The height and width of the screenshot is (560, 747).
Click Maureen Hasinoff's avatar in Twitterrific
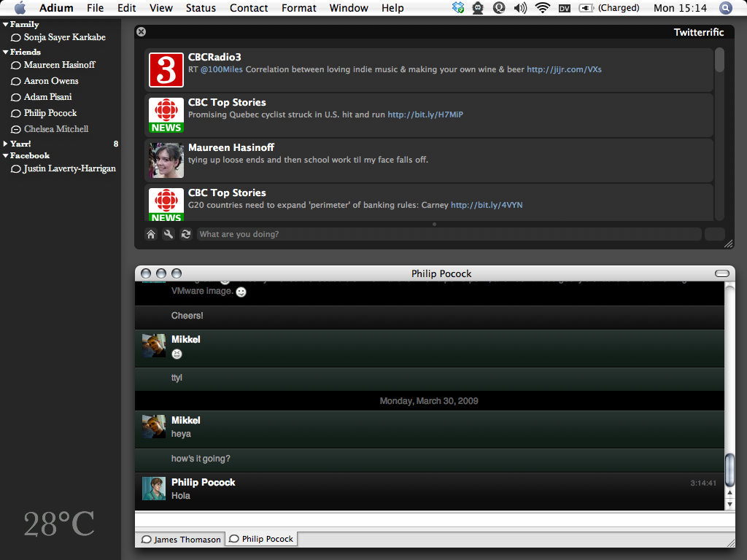point(166,160)
